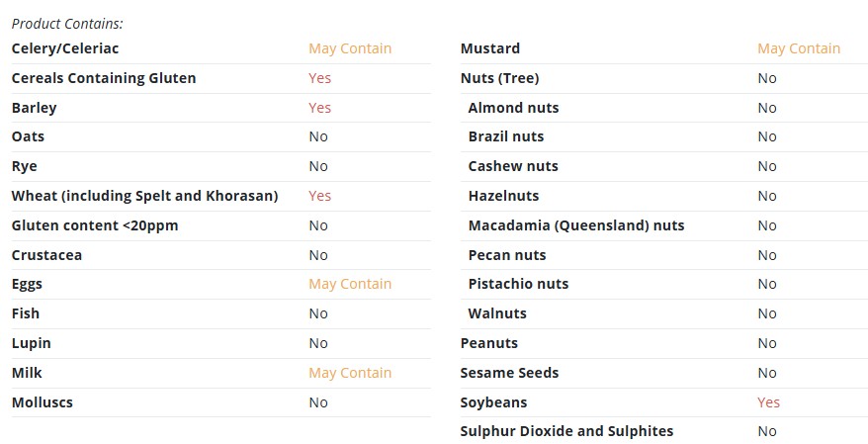The image size is (868, 444).
Task: Click the Product Contains heading
Action: (67, 24)
